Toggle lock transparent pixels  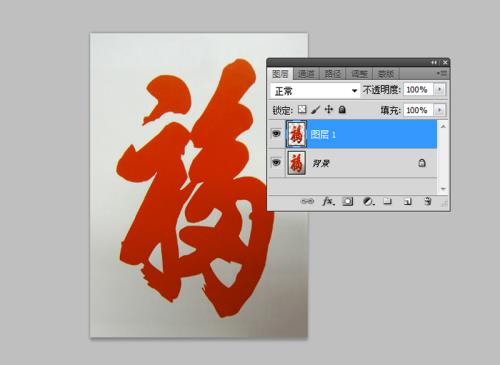click(302, 109)
